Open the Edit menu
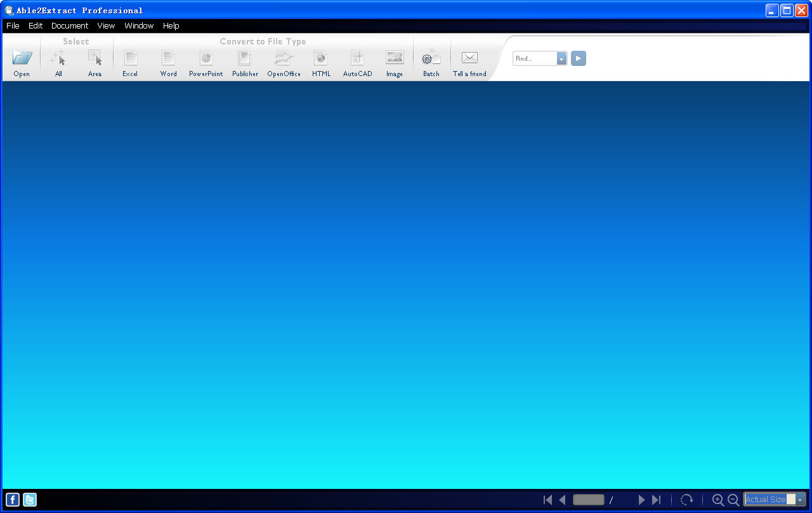The width and height of the screenshot is (812, 513). click(36, 26)
